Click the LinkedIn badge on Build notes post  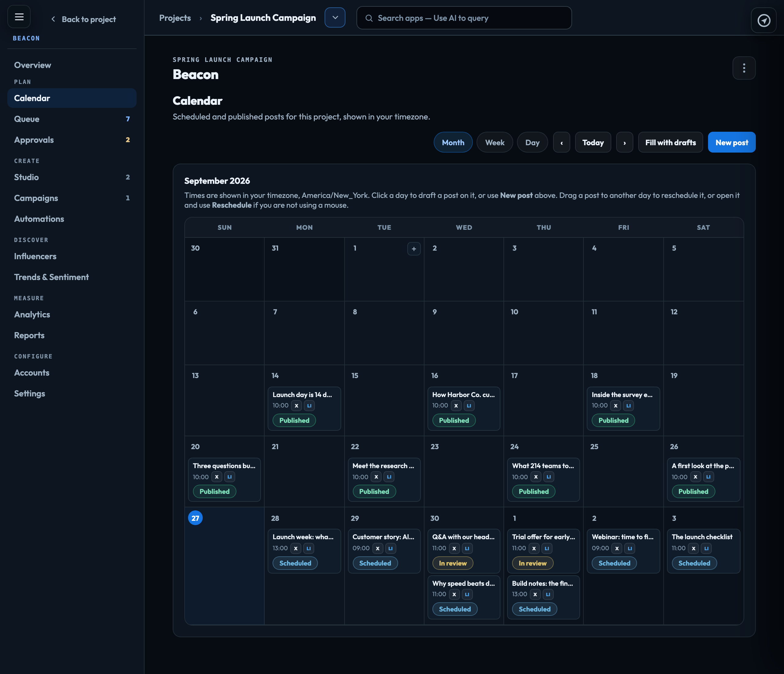[x=548, y=595]
